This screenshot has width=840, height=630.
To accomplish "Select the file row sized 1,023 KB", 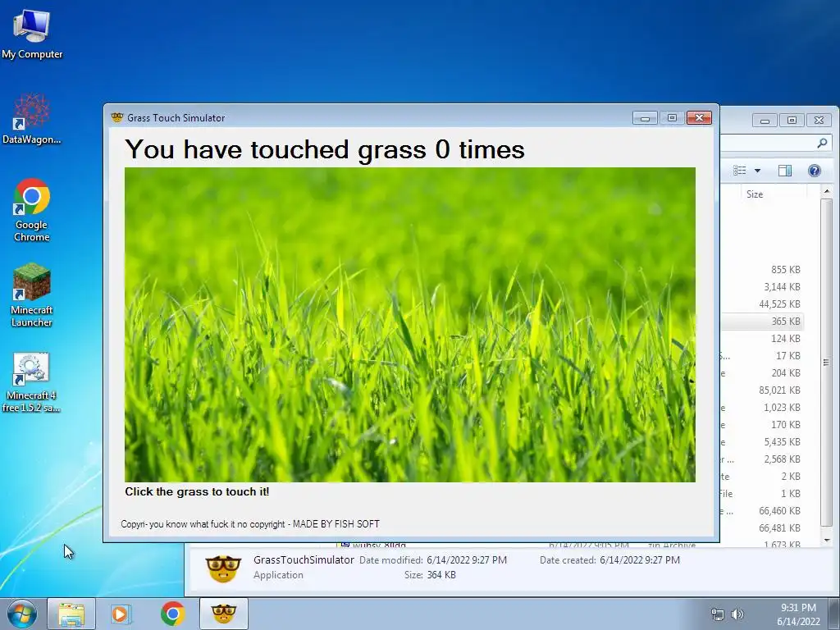I will 762,407.
